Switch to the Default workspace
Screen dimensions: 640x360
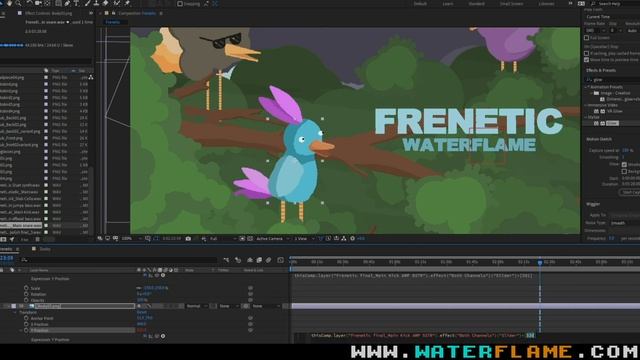(420, 4)
